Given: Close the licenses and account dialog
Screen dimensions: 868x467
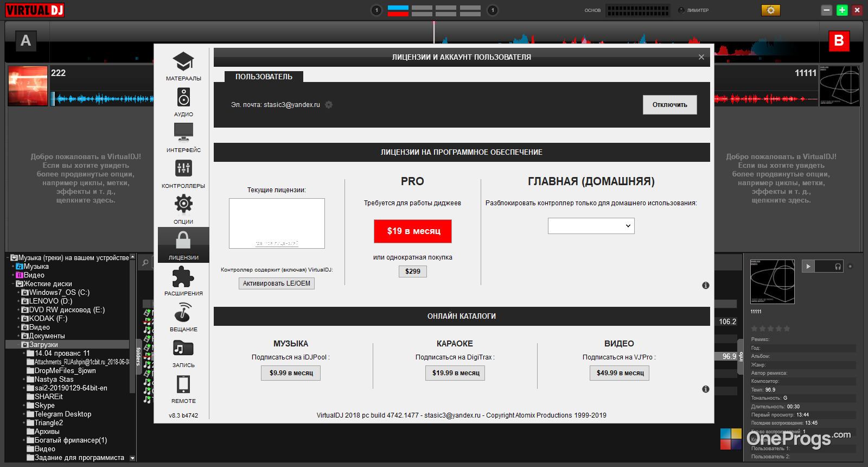Looking at the screenshot, I should tap(701, 57).
